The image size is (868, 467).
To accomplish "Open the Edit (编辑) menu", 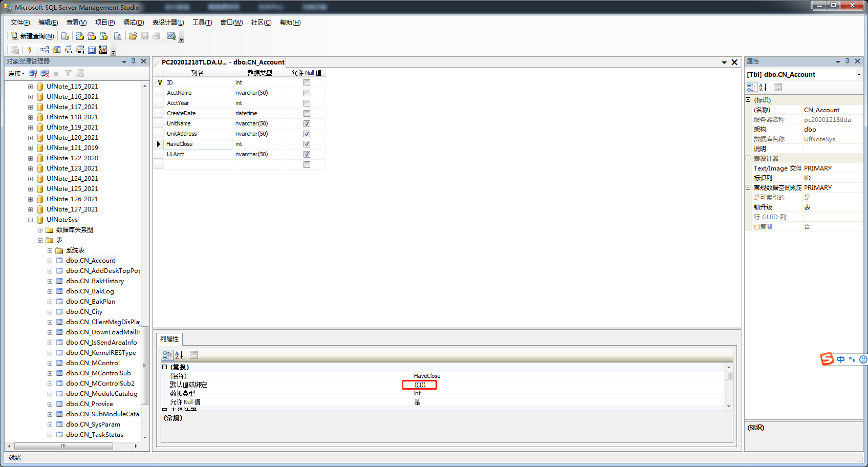I will click(x=48, y=23).
